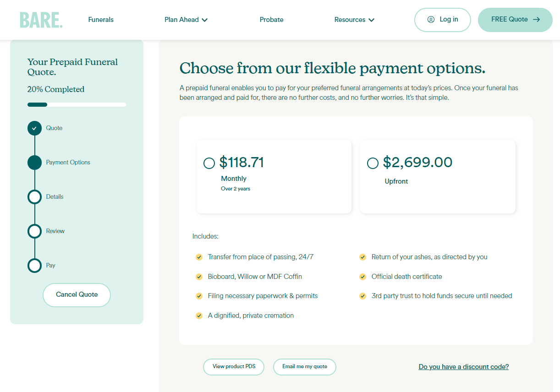Image resolution: width=560 pixels, height=392 pixels.
Task: Expand the Plan Ahead dropdown
Action: [x=186, y=20]
